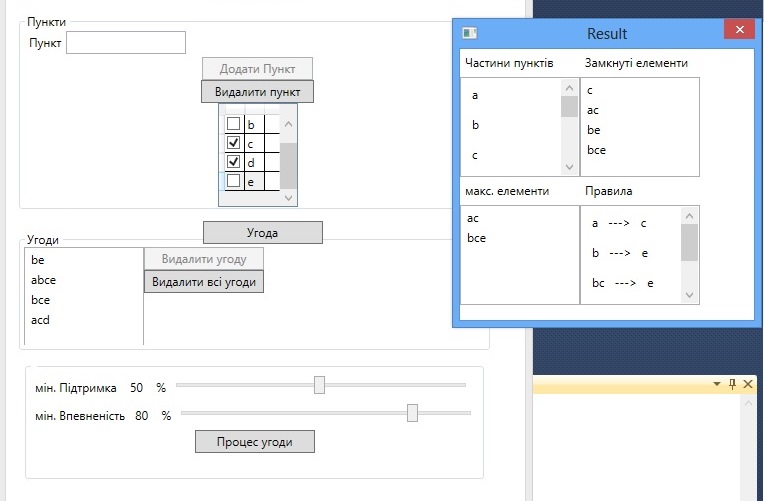Click the мін. Впевненість slider thumb
Viewport: 764px width, 501px height.
412,413
